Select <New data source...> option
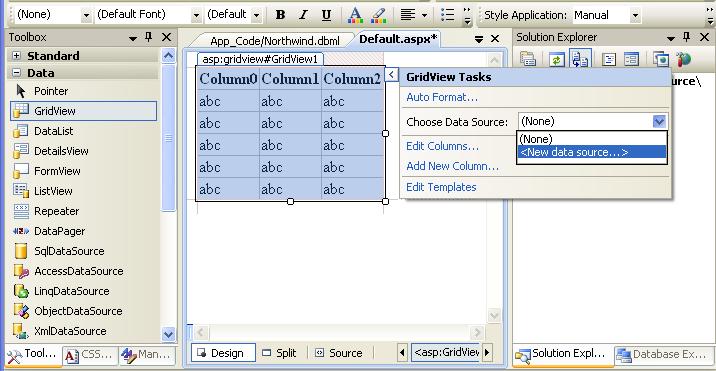 click(x=592, y=152)
